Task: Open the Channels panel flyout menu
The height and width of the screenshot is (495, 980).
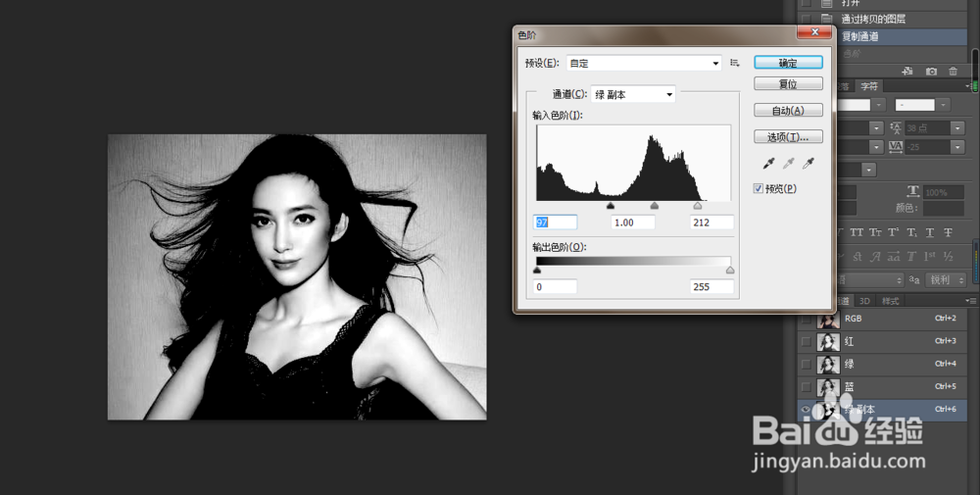Action: click(x=972, y=301)
